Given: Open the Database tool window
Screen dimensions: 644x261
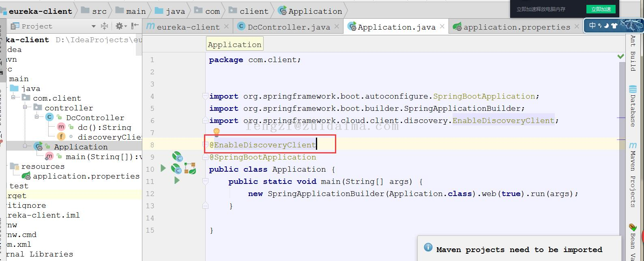Looking at the screenshot, I should pyautogui.click(x=633, y=107).
